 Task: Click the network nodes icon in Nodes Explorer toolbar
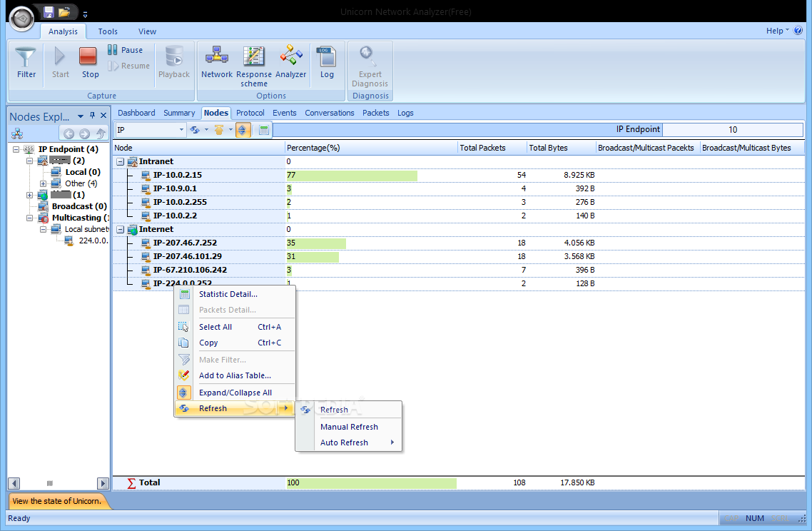coord(17,133)
